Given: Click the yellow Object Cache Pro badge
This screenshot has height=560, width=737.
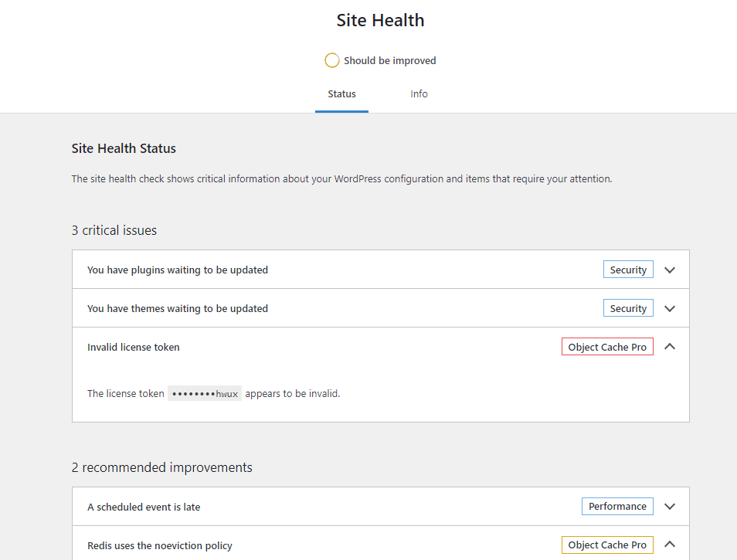Looking at the screenshot, I should (607, 545).
